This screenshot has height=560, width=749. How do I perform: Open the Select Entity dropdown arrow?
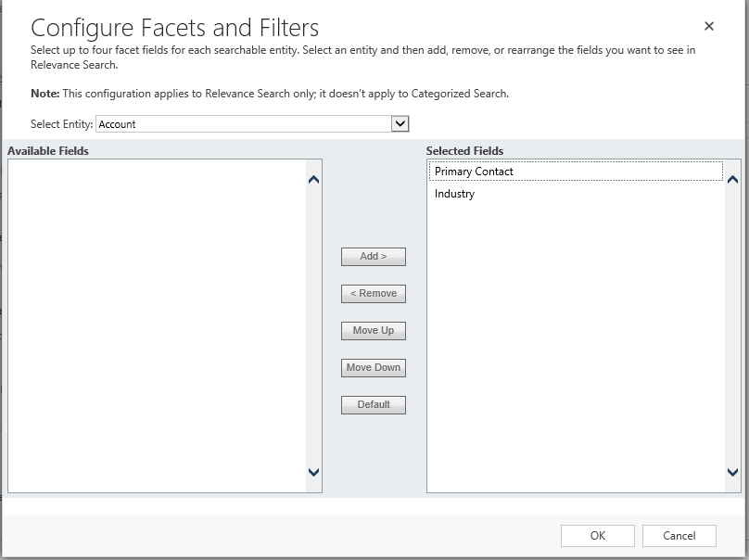400,123
